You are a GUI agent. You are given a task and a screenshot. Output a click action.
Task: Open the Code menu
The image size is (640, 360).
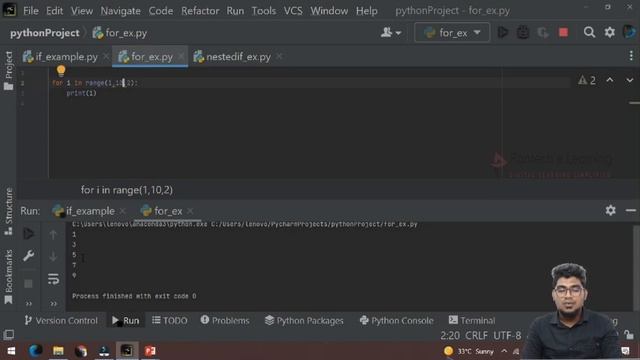click(160, 11)
